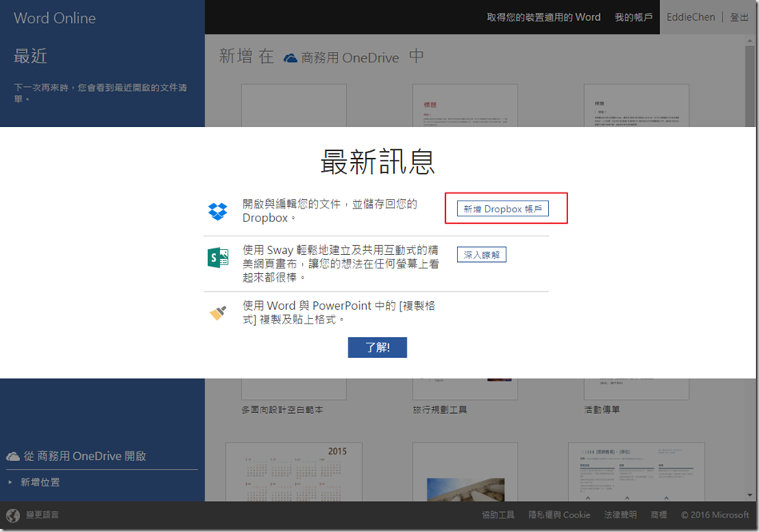The width and height of the screenshot is (759, 532).
Task: Click the 深入瞭解 button for Sway
Action: point(482,255)
